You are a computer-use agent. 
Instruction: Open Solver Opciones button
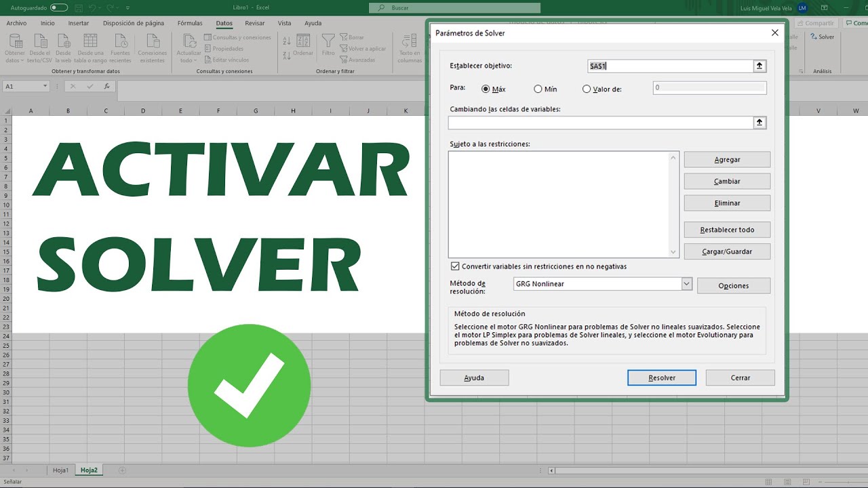pyautogui.click(x=734, y=286)
